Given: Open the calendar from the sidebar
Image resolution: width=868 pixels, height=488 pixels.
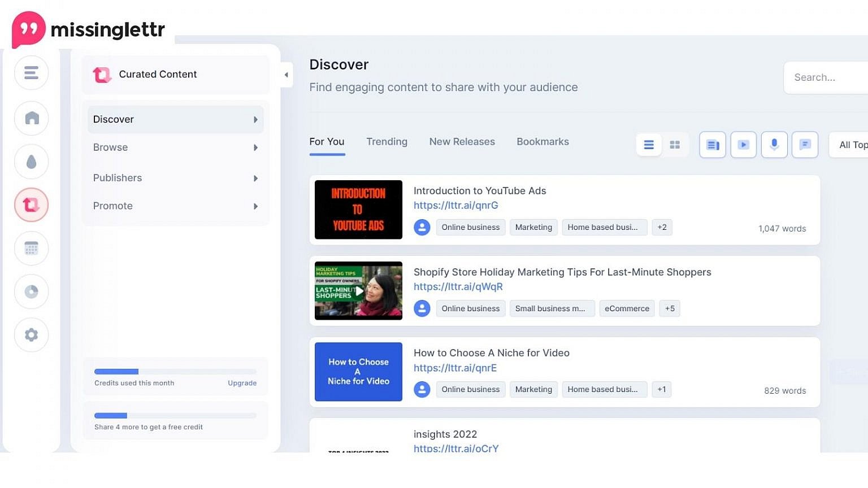Looking at the screenshot, I should (x=31, y=248).
